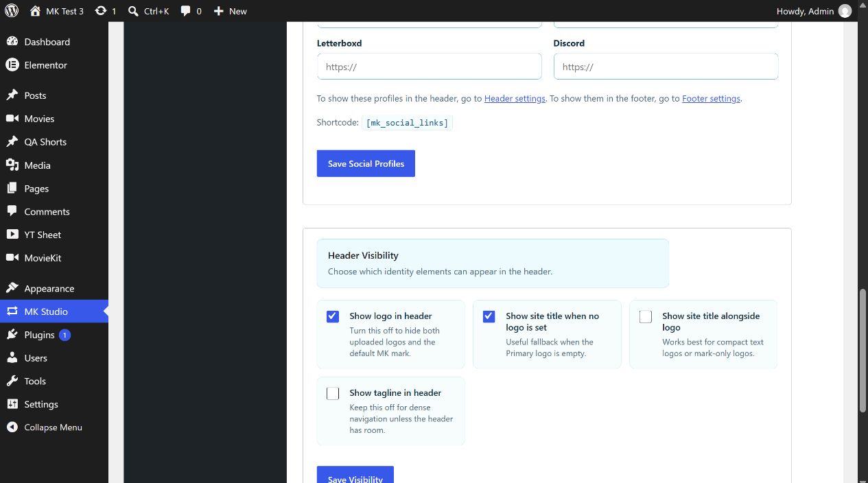Image resolution: width=868 pixels, height=483 pixels.
Task: Open the updates refresh icon
Action: click(101, 11)
